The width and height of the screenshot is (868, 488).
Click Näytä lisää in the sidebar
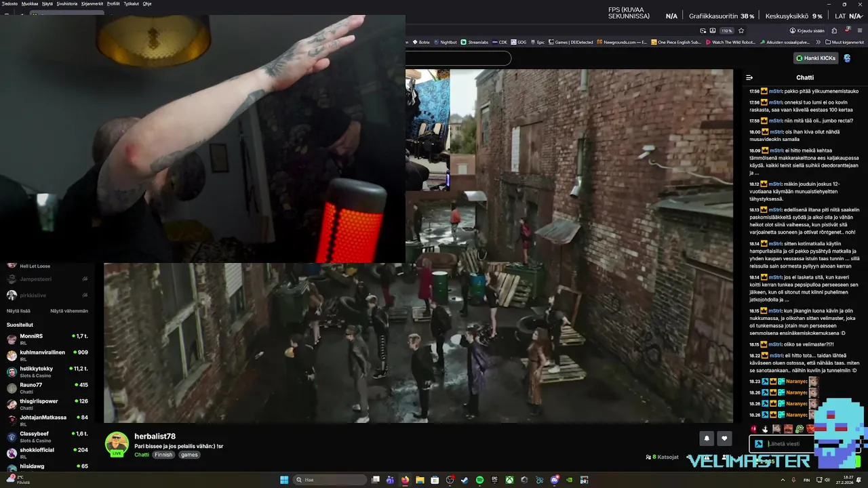[x=18, y=310]
